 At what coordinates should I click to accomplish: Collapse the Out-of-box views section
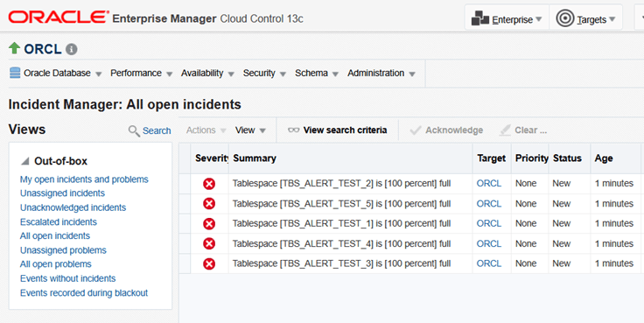[25, 161]
